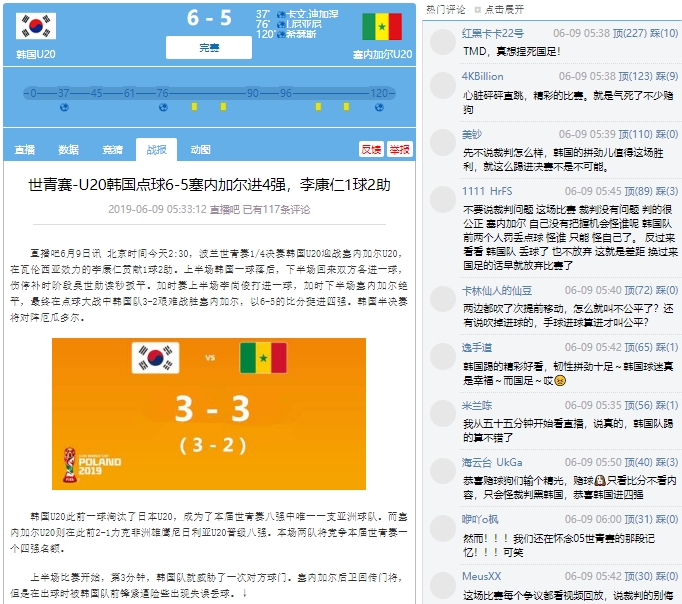The width and height of the screenshot is (682, 604).
Task: Open the 动图 tab
Action: pyautogui.click(x=201, y=150)
